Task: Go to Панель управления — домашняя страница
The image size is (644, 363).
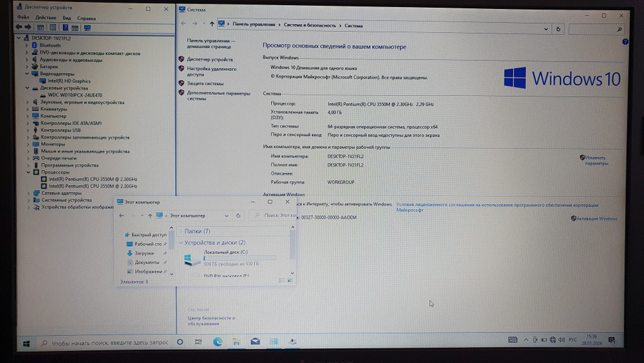Action: tap(211, 44)
